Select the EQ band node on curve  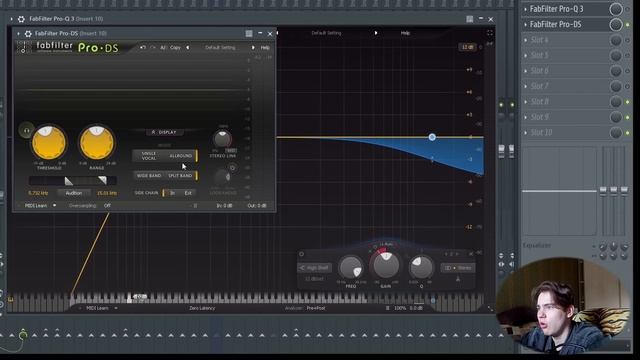click(x=432, y=137)
